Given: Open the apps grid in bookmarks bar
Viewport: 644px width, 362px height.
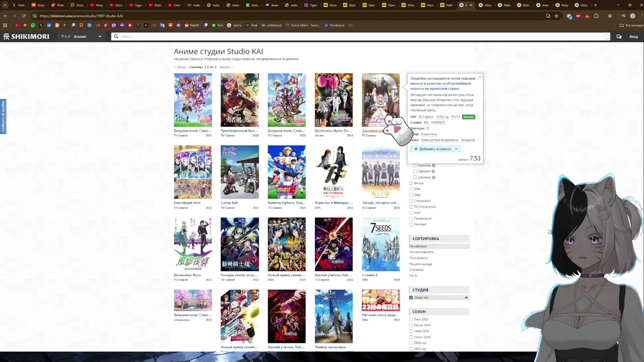Looking at the screenshot, I should (x=5, y=25).
